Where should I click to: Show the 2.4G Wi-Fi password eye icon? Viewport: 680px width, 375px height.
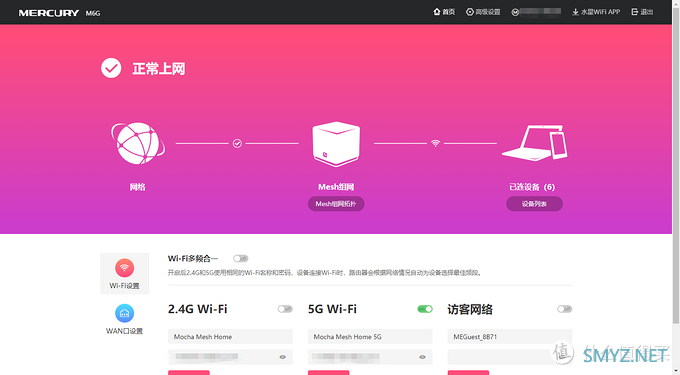click(x=283, y=357)
